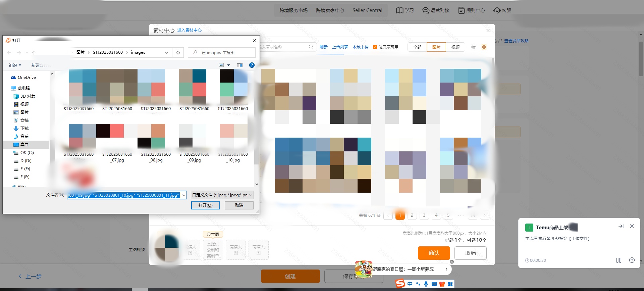Viewport: 644px width, 291px height.
Task: Toggle 仅展示可用 checkbox
Action: pos(375,47)
